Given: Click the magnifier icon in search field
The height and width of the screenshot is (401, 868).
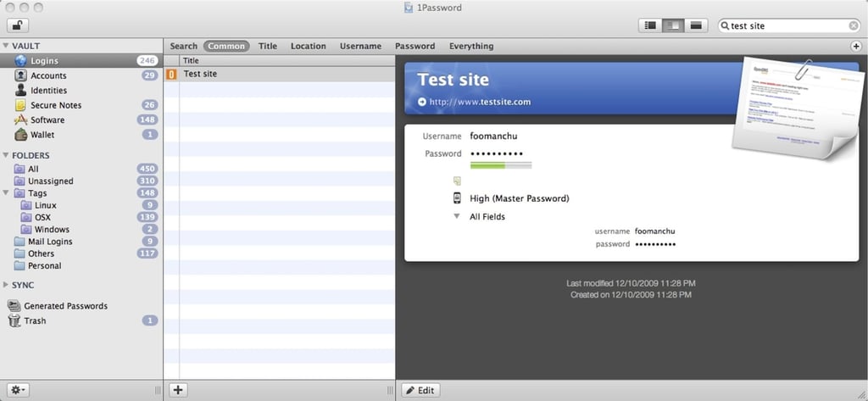Looking at the screenshot, I should (x=726, y=25).
